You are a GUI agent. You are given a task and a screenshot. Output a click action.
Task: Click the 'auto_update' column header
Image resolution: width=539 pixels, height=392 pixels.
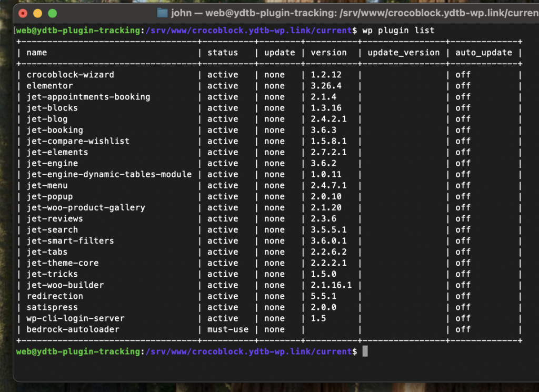pyautogui.click(x=484, y=53)
